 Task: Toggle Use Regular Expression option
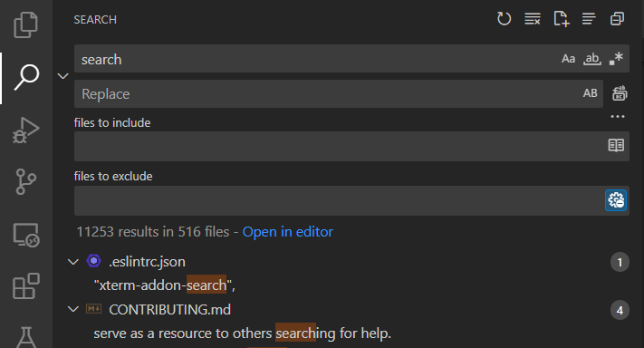(x=616, y=59)
